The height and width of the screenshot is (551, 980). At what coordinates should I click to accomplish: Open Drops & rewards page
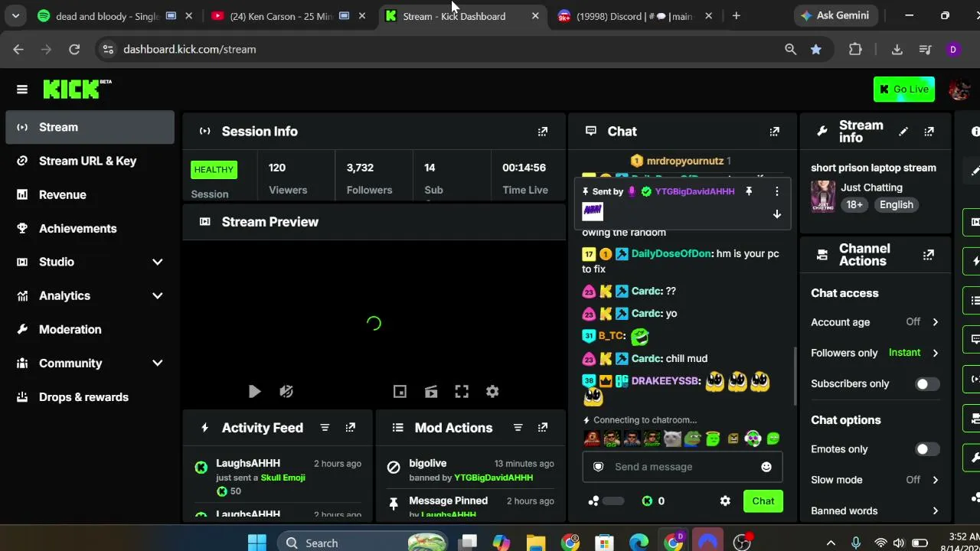90,396
